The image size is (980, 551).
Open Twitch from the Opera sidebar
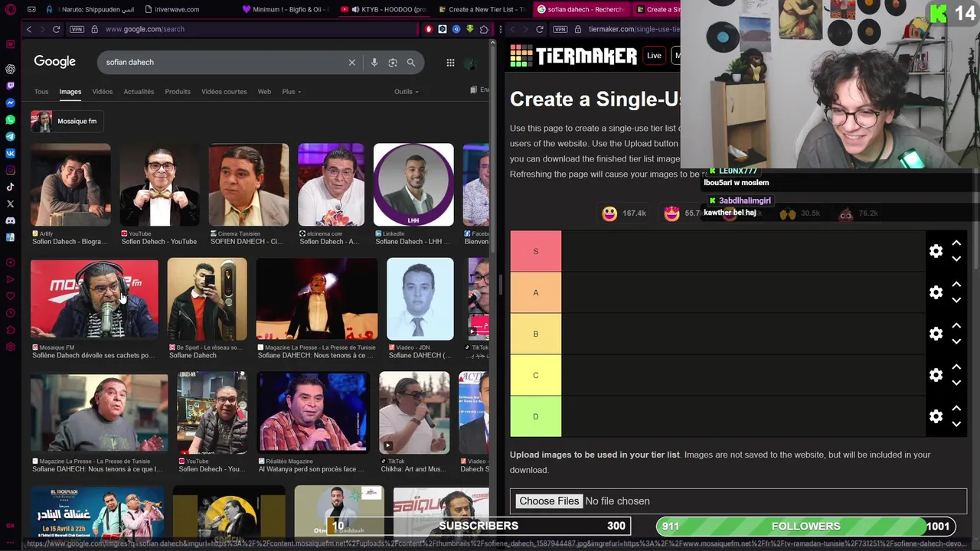(x=10, y=86)
